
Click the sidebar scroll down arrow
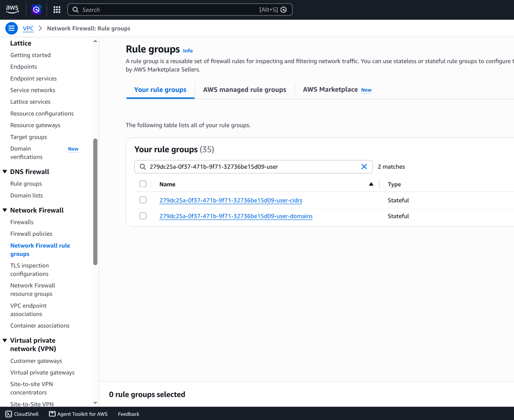[x=95, y=403]
